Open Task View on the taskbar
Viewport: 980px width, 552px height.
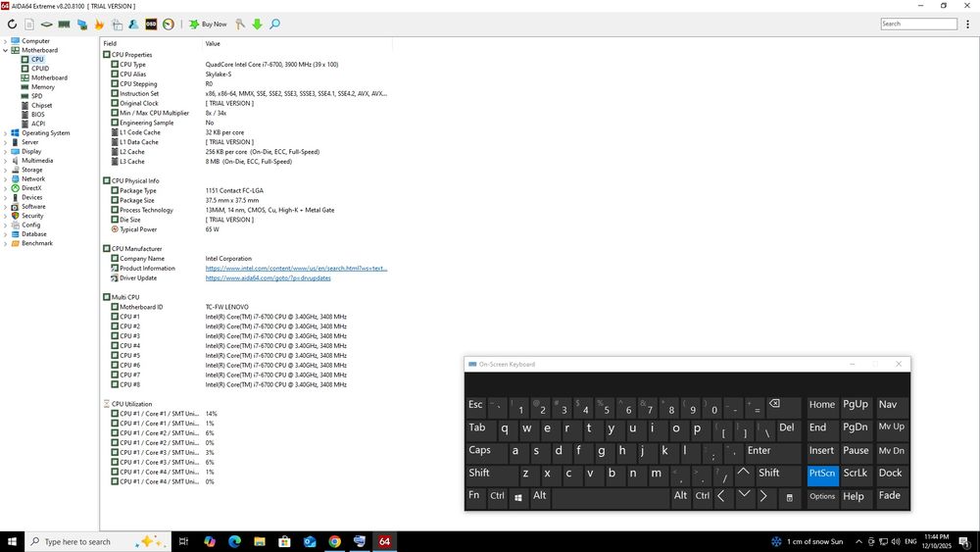[x=183, y=541]
